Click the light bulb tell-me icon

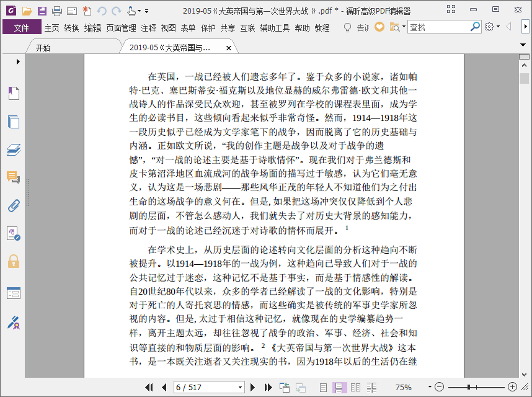[x=347, y=27]
